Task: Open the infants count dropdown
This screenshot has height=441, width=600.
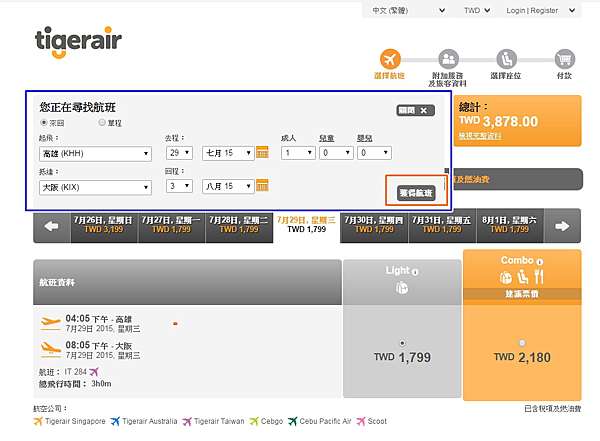Action: tap(374, 153)
